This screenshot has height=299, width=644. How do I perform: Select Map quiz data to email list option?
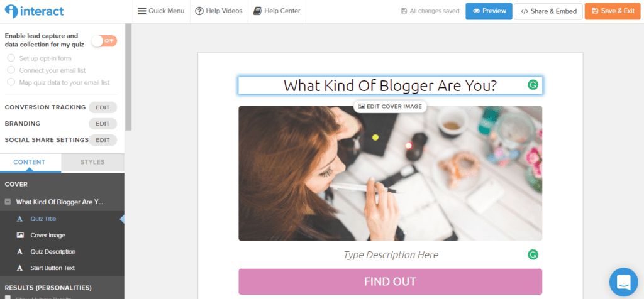[11, 82]
